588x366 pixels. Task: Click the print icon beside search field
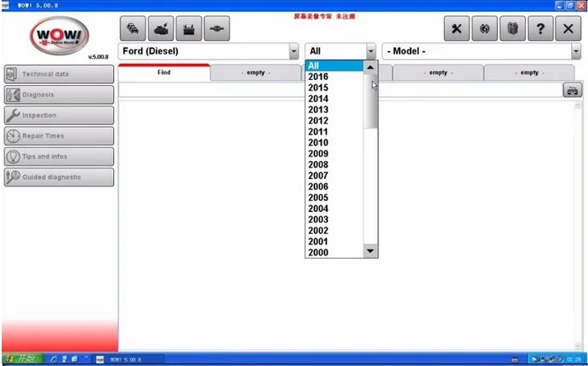coord(572,90)
